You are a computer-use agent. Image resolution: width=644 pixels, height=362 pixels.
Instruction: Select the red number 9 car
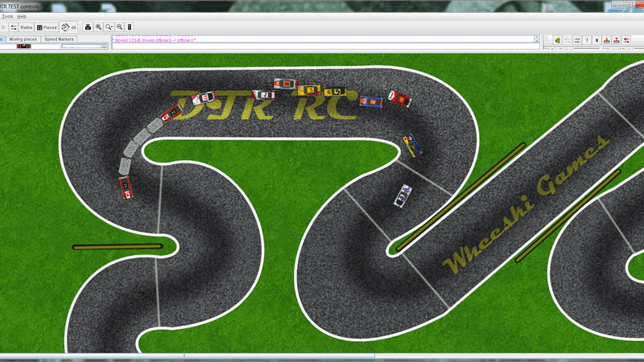(399, 99)
